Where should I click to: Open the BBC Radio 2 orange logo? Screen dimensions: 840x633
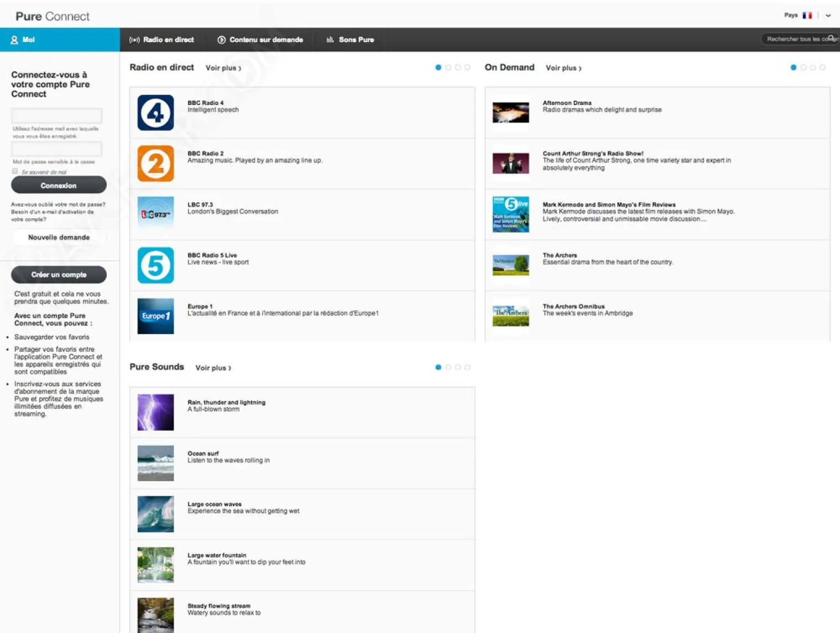[x=155, y=163]
